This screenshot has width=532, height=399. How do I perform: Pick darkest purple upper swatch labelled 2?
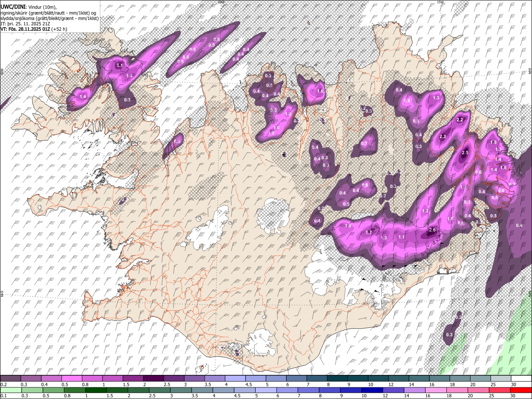pos(153,379)
